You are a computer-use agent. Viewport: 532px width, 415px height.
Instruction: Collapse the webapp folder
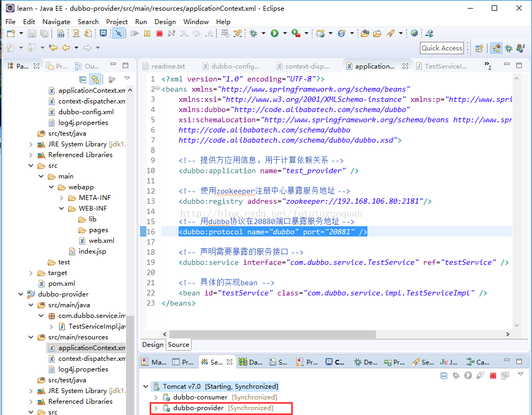coord(51,187)
